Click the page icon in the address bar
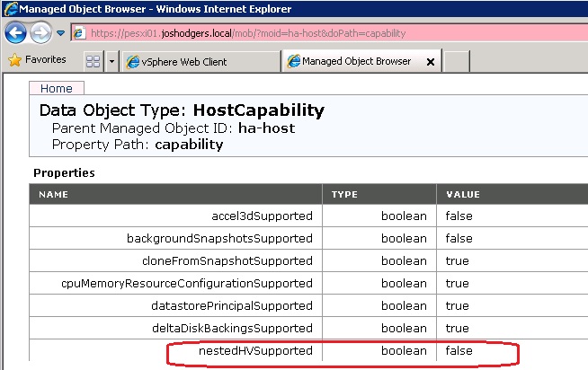Image resolution: width=588 pixels, height=370 pixels. 79,33
